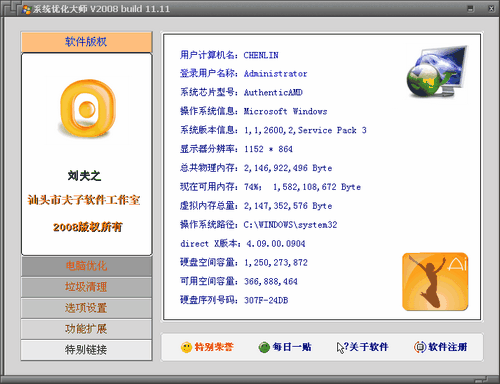Click the register icon beside 软件注册
This screenshot has width=500, height=384.
(x=420, y=347)
